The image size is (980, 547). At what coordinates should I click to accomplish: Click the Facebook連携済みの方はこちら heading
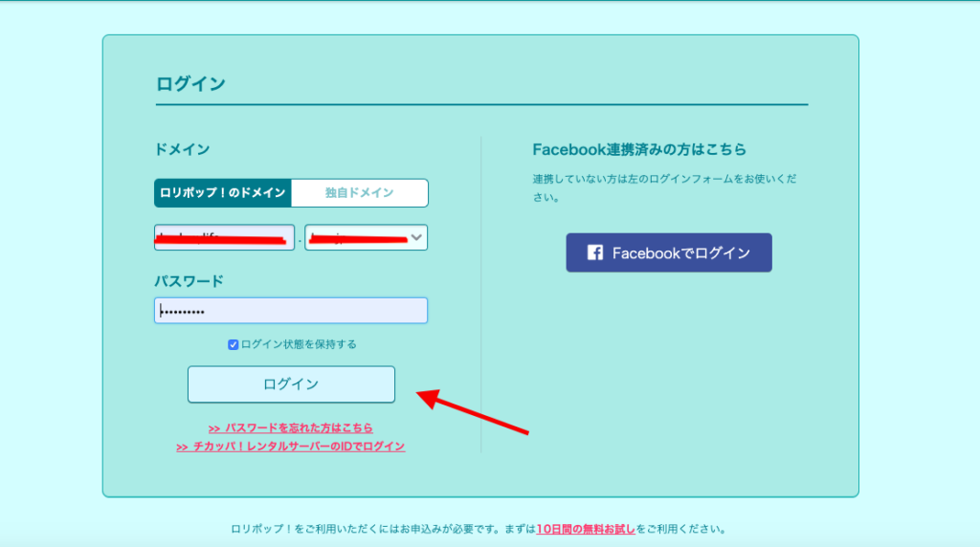[x=639, y=149]
